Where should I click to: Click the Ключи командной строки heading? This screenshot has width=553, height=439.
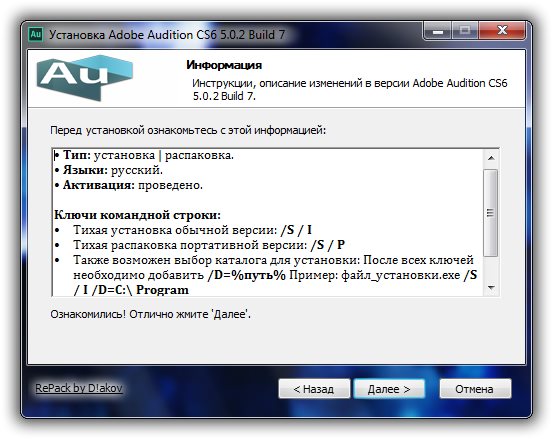point(138,215)
